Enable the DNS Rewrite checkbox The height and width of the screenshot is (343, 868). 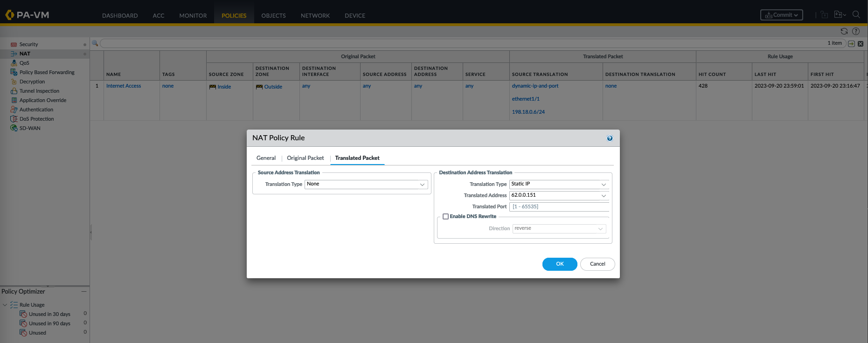pos(446,217)
